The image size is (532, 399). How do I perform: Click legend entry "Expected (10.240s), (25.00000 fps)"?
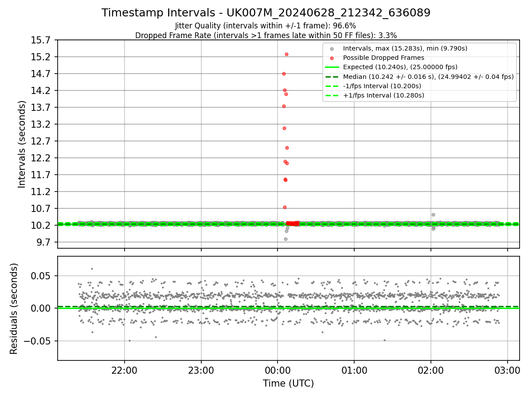(400, 67)
